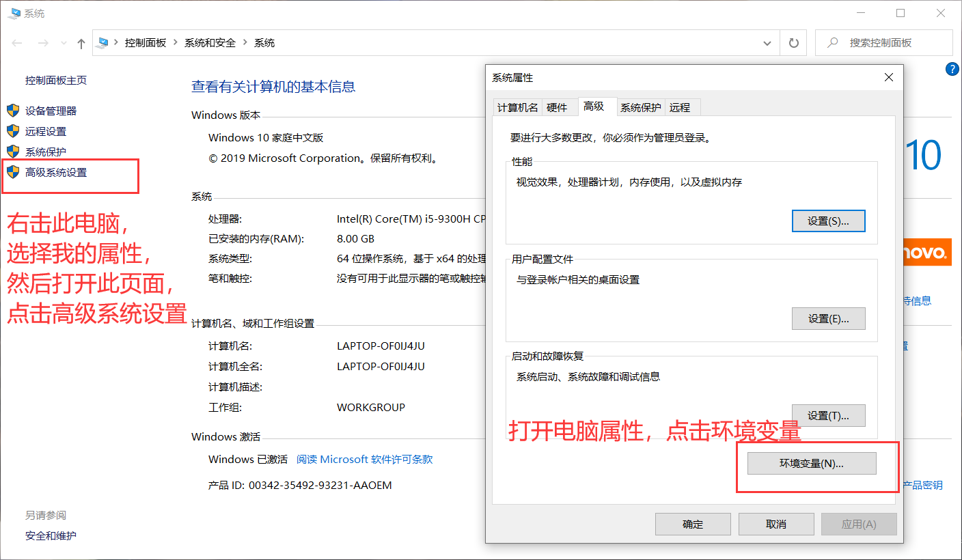Click Intel(R) Core(TM) processor value
962x560 pixels.
point(411,219)
